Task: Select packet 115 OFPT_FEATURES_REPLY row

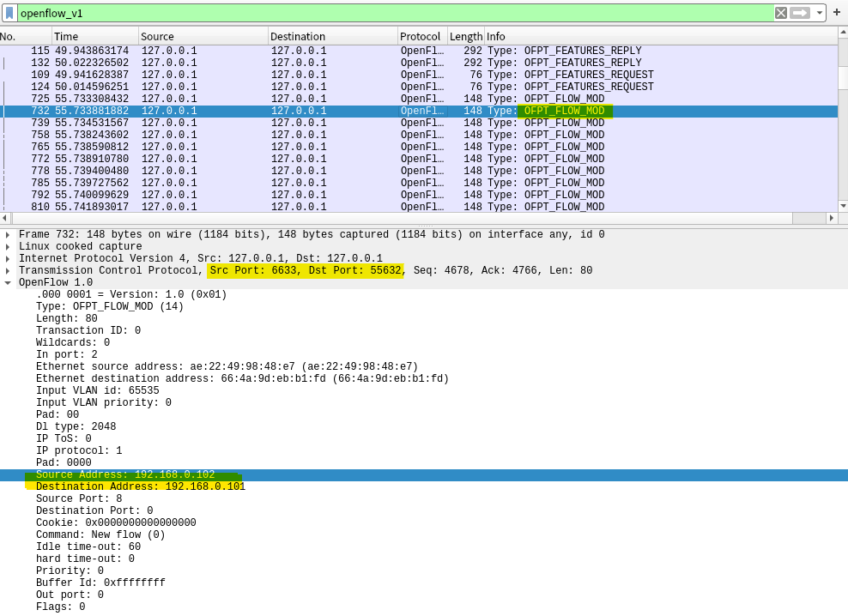Action: point(419,51)
